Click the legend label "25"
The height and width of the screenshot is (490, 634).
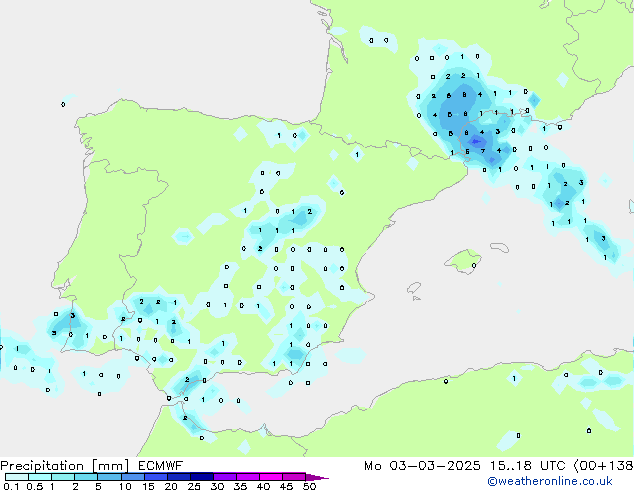point(194,486)
